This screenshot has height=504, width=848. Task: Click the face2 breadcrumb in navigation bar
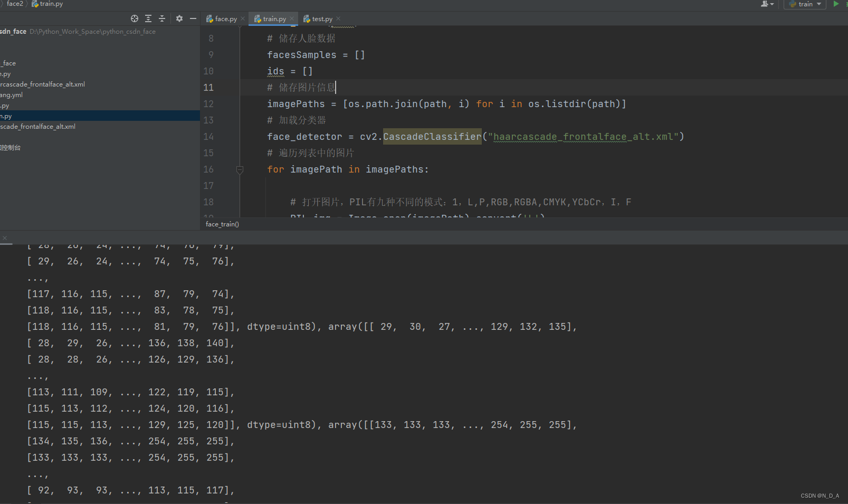pos(15,4)
